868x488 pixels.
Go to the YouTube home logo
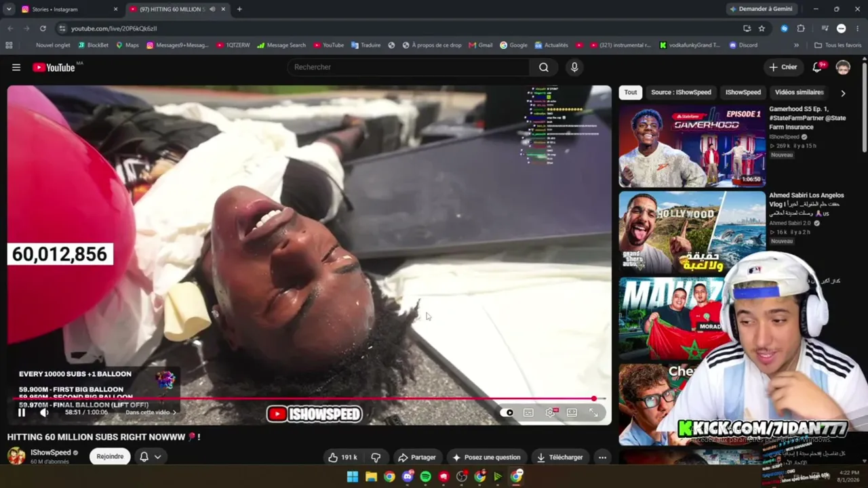click(x=54, y=67)
